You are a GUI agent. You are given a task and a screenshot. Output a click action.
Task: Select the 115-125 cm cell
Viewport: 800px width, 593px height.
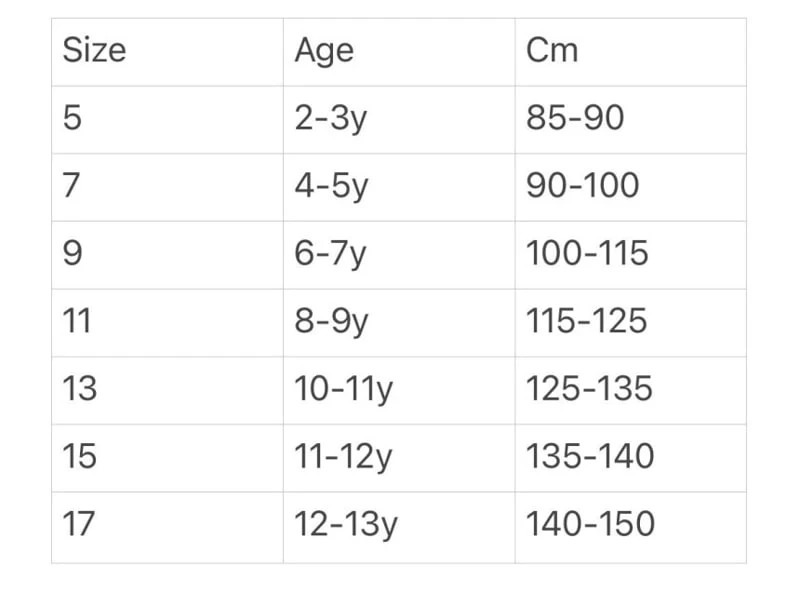tap(587, 322)
